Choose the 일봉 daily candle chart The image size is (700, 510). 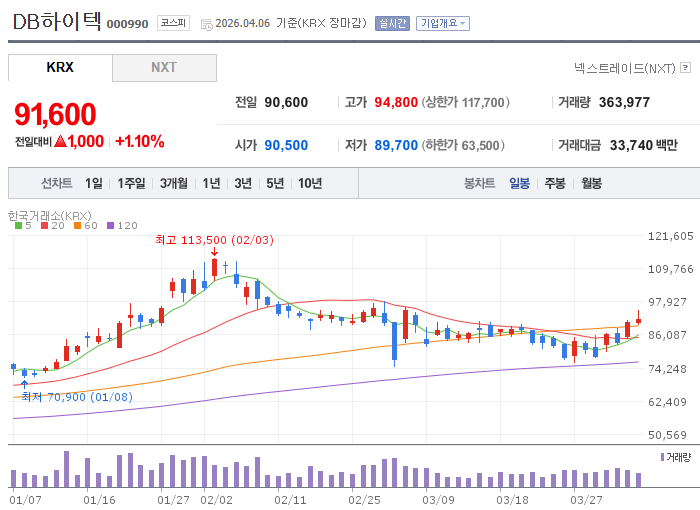tap(519, 183)
